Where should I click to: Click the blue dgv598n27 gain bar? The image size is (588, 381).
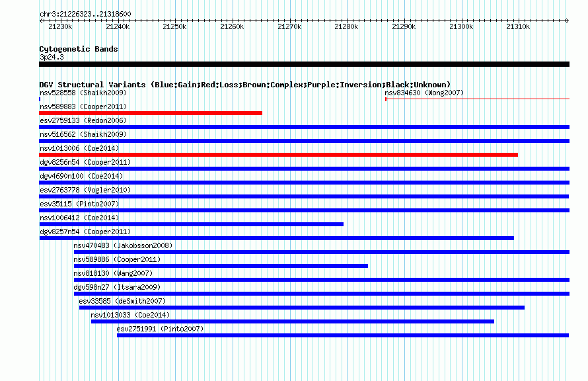[322, 294]
